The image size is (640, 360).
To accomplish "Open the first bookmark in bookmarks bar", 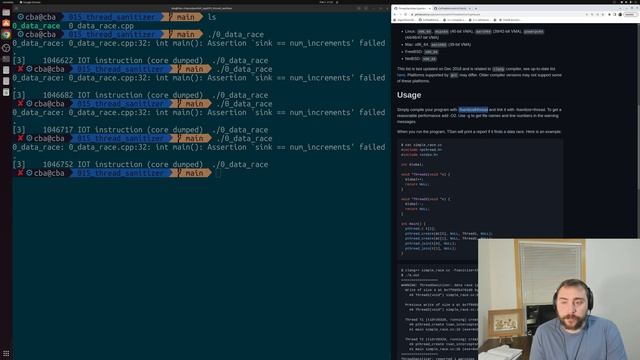I will (x=405, y=20).
